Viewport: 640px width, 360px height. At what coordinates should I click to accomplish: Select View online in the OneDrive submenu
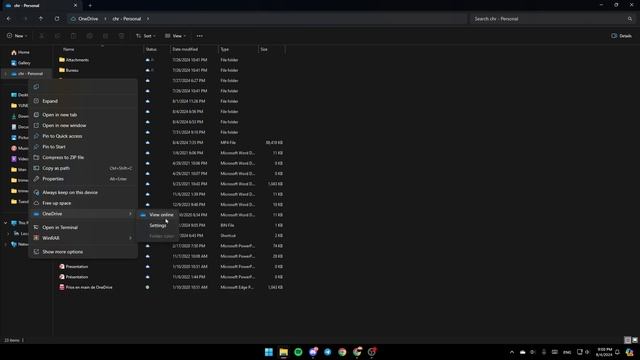click(158, 215)
